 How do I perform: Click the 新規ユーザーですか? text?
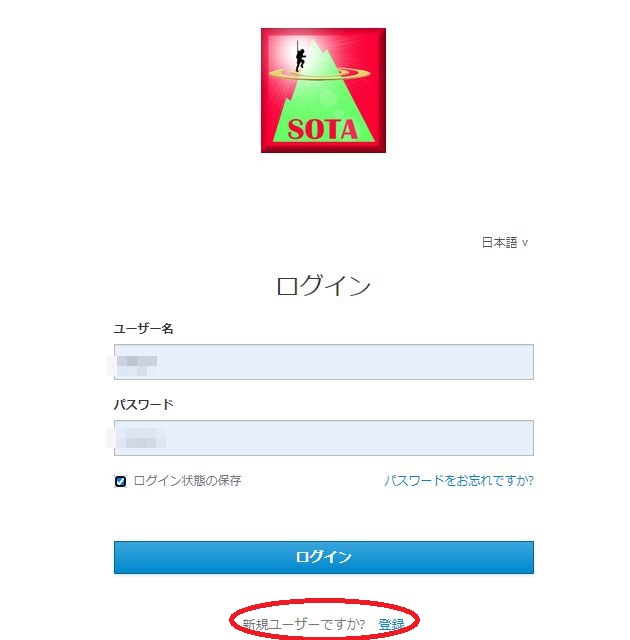(x=304, y=624)
